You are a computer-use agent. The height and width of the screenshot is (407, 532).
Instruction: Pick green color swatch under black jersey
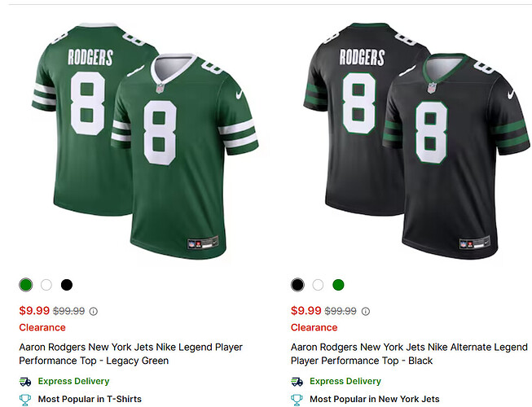tap(338, 285)
